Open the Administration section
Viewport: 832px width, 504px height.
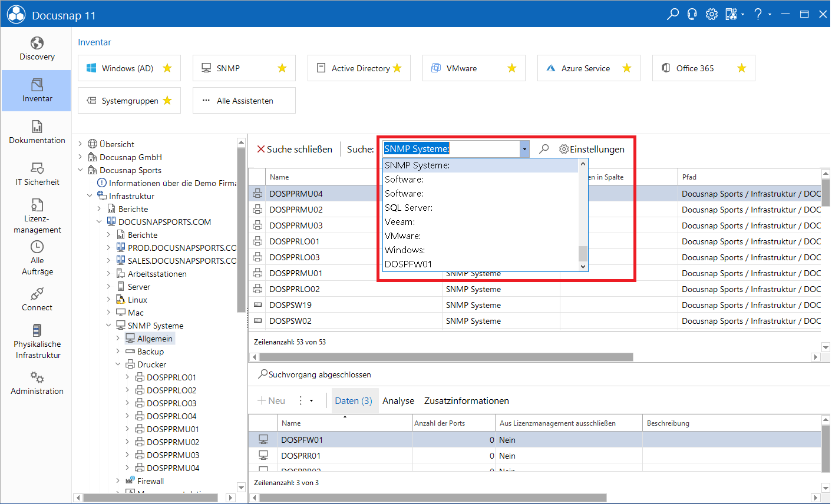pos(37,383)
